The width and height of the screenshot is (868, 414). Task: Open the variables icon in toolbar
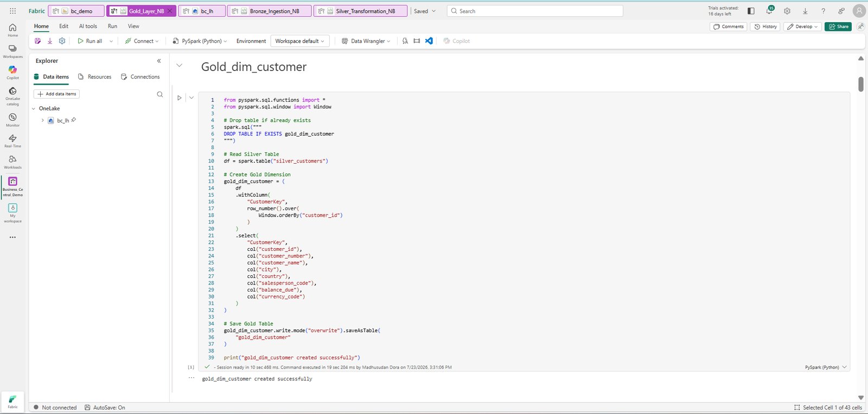405,41
